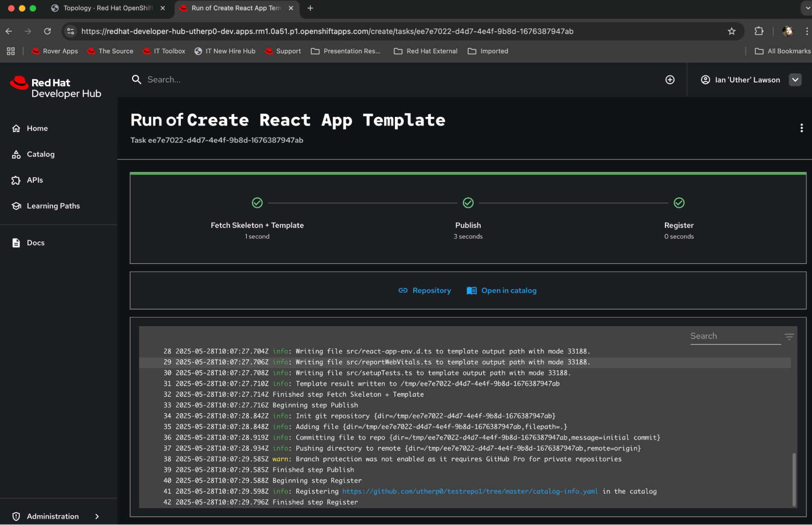812x525 pixels.
Task: Open the Docs sidebar item
Action: 35,243
